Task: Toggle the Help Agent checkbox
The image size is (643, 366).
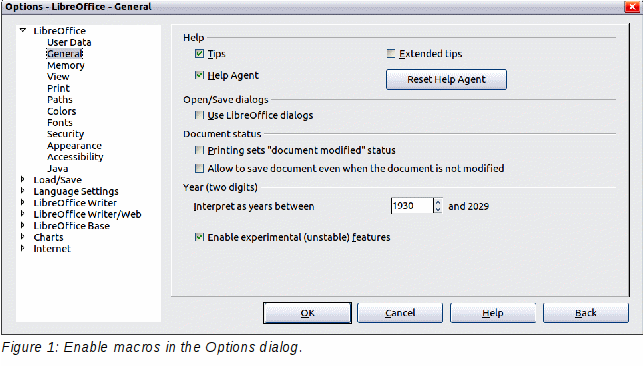Action: [x=199, y=75]
